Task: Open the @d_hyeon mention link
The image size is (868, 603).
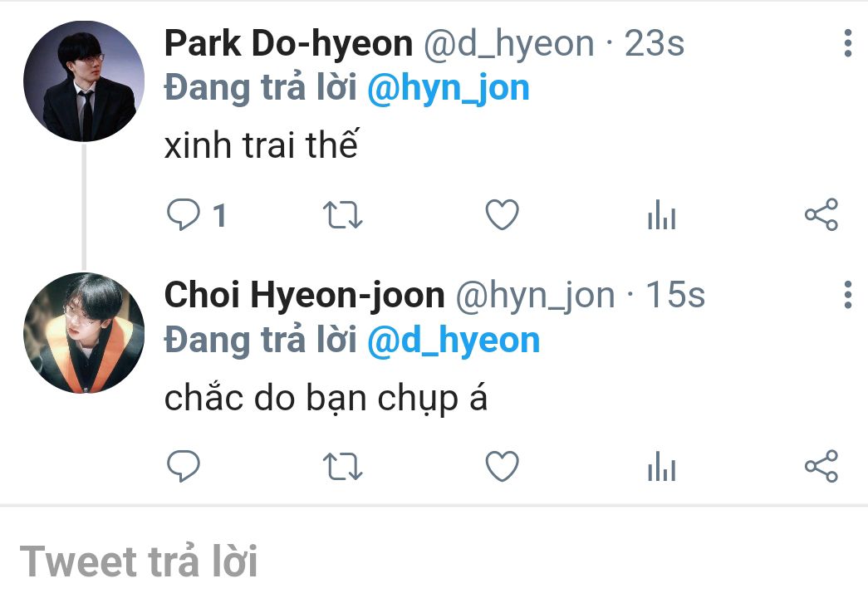Action: point(454,340)
